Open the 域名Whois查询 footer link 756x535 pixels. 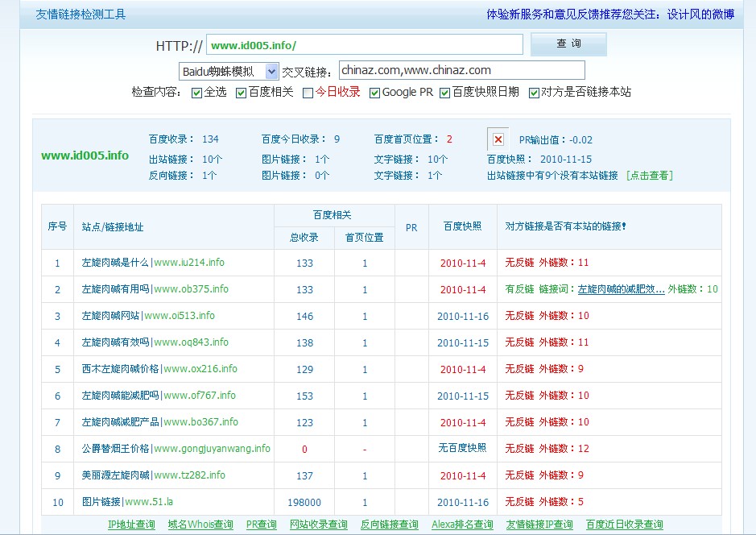tap(200, 525)
